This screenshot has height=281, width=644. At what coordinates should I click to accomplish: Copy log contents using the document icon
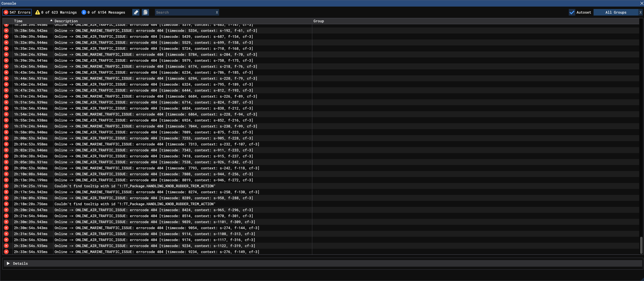click(145, 12)
